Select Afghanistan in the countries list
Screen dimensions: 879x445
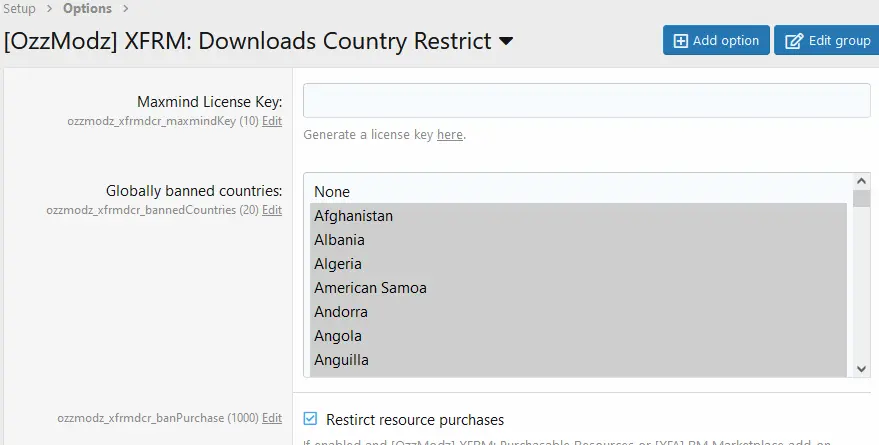tap(353, 216)
